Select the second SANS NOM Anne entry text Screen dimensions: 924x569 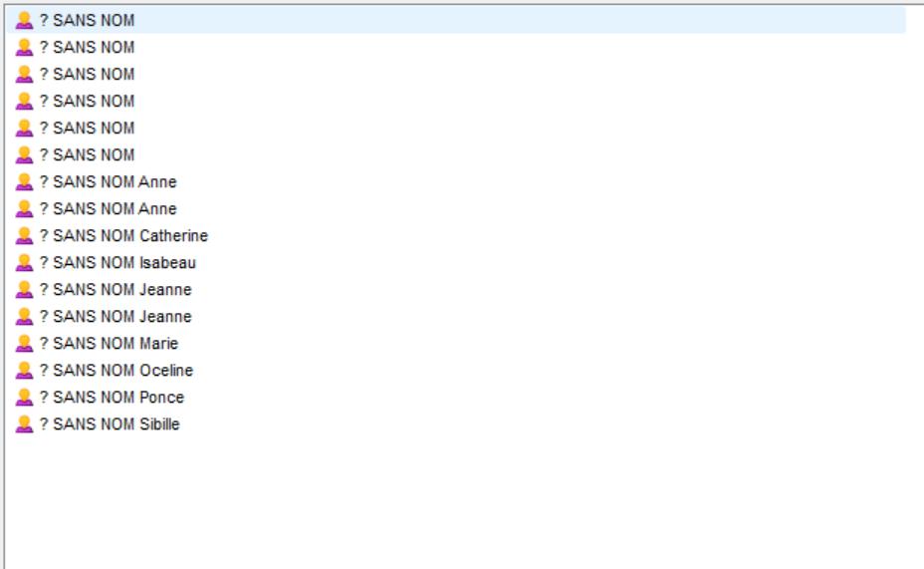pyautogui.click(x=108, y=209)
